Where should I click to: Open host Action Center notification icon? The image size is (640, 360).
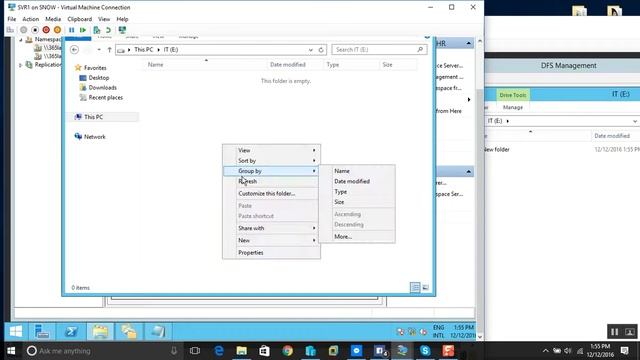tap(624, 350)
